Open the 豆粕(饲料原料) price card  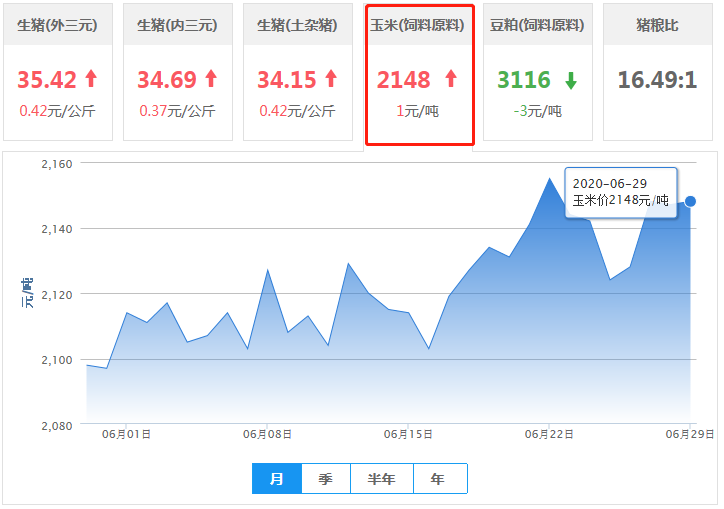pyautogui.click(x=538, y=72)
